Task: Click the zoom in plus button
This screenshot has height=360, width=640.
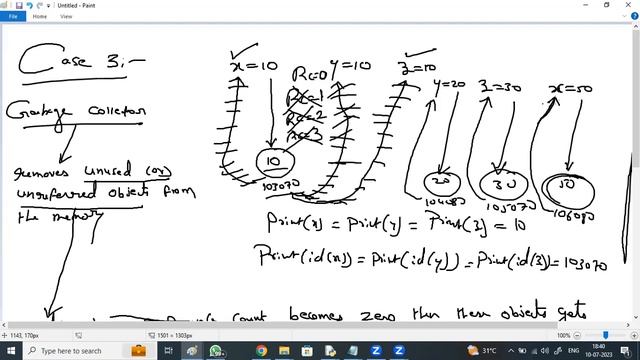Action: pos(634,335)
